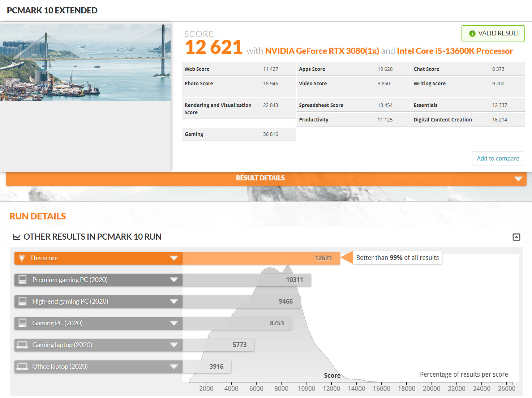The width and height of the screenshot is (532, 398).
Task: Open the NVIDIA GeForce RTX 3080 link
Action: coord(322,51)
